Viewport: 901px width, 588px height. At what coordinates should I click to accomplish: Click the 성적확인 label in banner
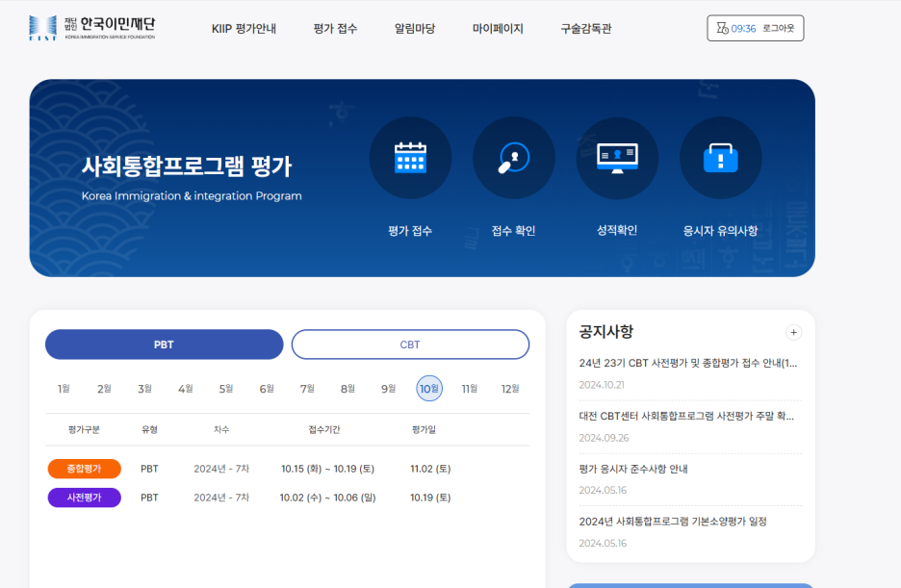point(617,230)
